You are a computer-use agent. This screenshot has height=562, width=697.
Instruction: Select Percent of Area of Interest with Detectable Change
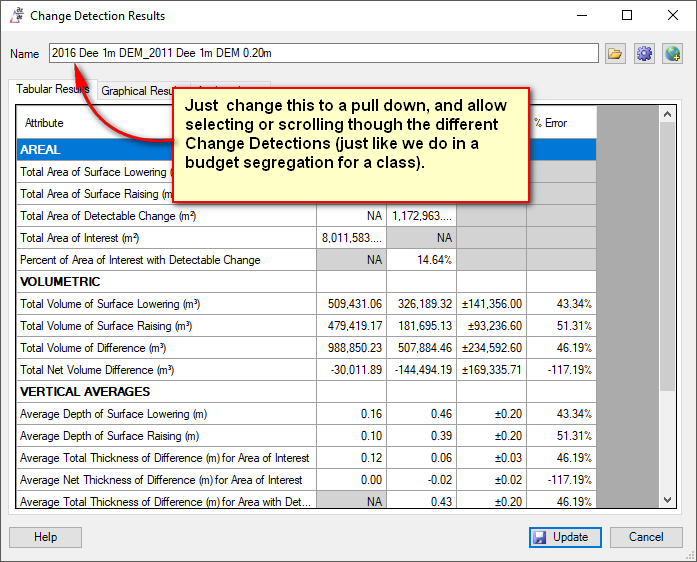(x=140, y=260)
